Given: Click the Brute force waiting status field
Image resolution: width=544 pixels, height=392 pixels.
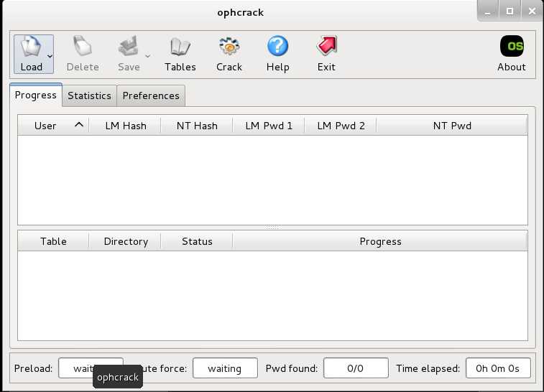Looking at the screenshot, I should 225,368.
